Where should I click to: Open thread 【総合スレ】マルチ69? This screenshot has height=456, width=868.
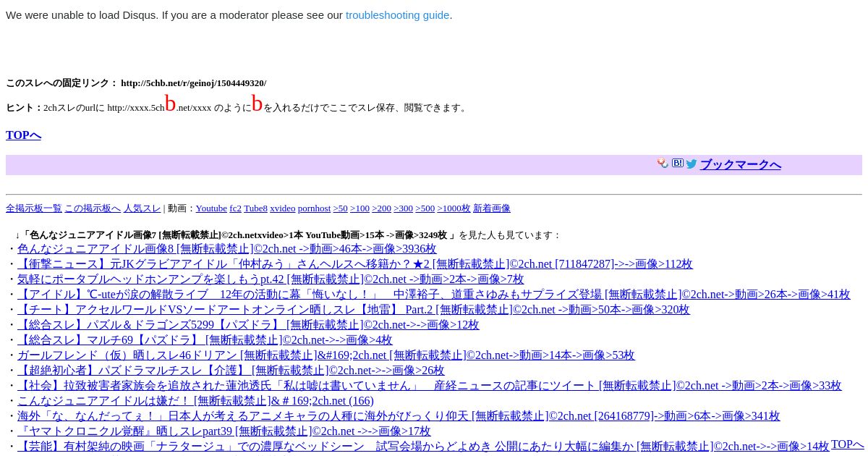coord(205,340)
